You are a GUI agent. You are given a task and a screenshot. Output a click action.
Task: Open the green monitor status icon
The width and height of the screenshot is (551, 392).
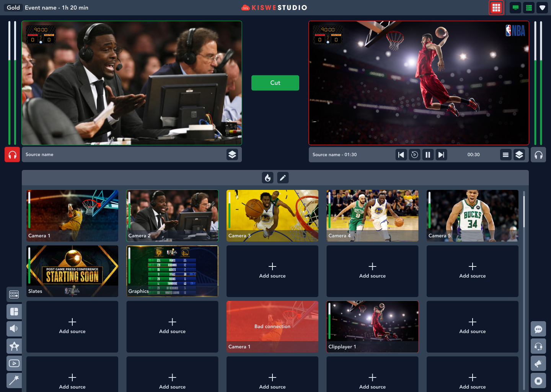(x=515, y=8)
